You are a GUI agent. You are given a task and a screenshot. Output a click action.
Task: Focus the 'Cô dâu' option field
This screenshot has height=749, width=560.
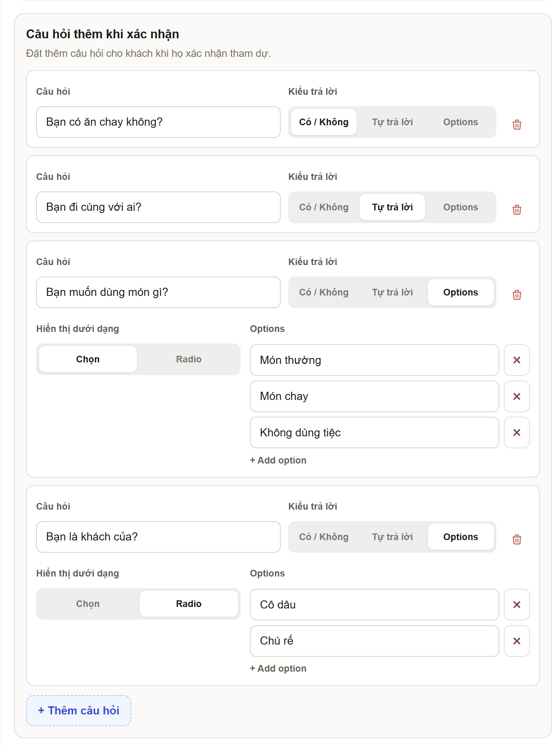[x=374, y=604]
